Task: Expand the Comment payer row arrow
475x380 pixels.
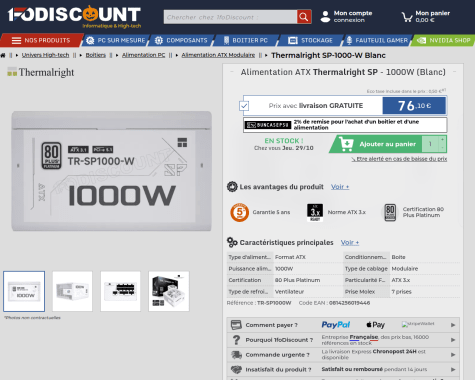Action: [453, 325]
